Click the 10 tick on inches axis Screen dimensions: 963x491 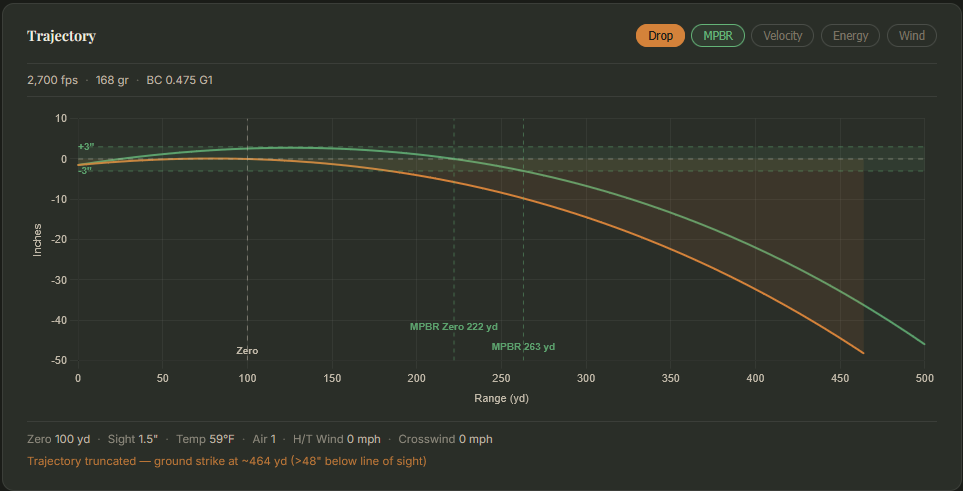click(63, 118)
